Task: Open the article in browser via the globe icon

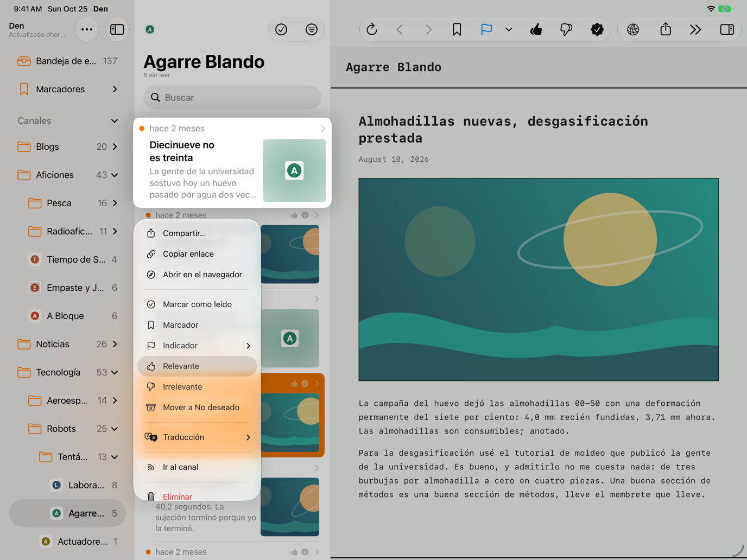Action: pyautogui.click(x=633, y=29)
